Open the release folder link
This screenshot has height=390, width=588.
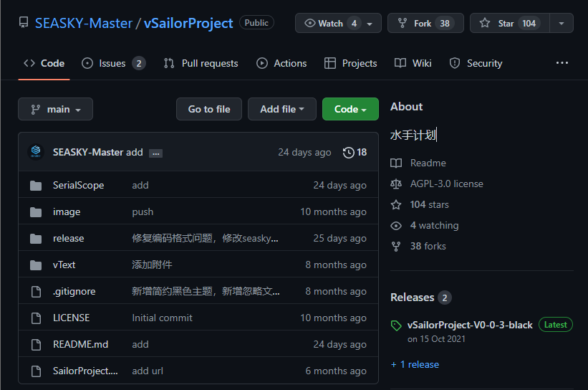pyautogui.click(x=68, y=238)
